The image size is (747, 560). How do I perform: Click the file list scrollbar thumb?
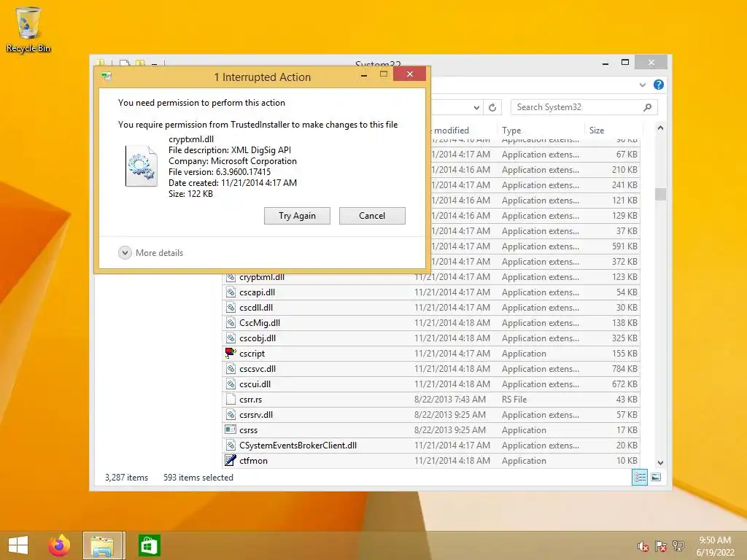(660, 194)
